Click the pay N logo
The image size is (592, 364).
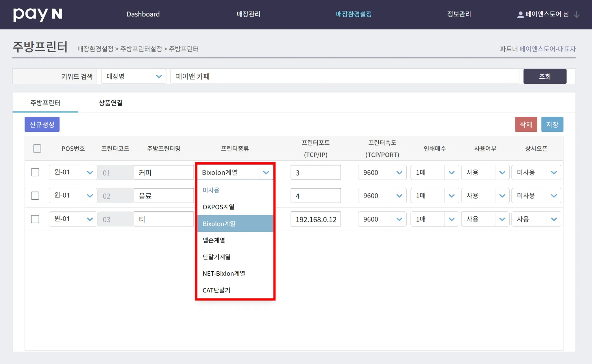pyautogui.click(x=38, y=14)
